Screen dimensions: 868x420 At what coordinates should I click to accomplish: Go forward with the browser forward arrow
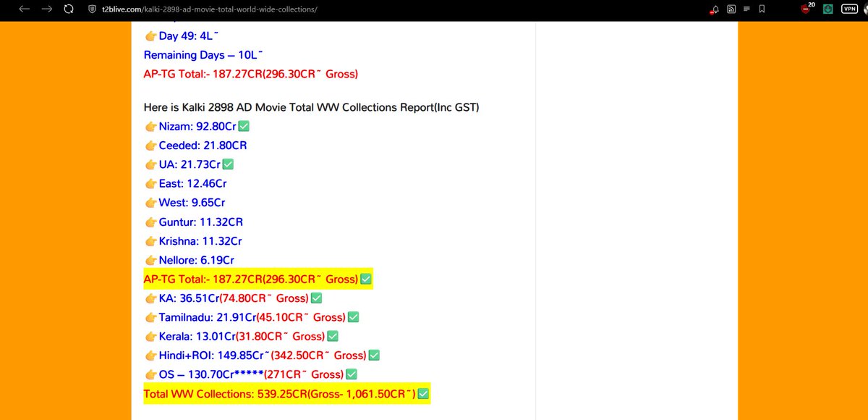pos(47,9)
